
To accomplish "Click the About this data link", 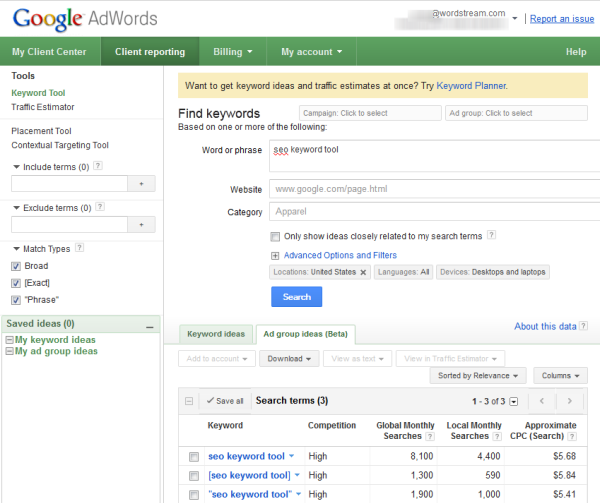I will pyautogui.click(x=545, y=326).
